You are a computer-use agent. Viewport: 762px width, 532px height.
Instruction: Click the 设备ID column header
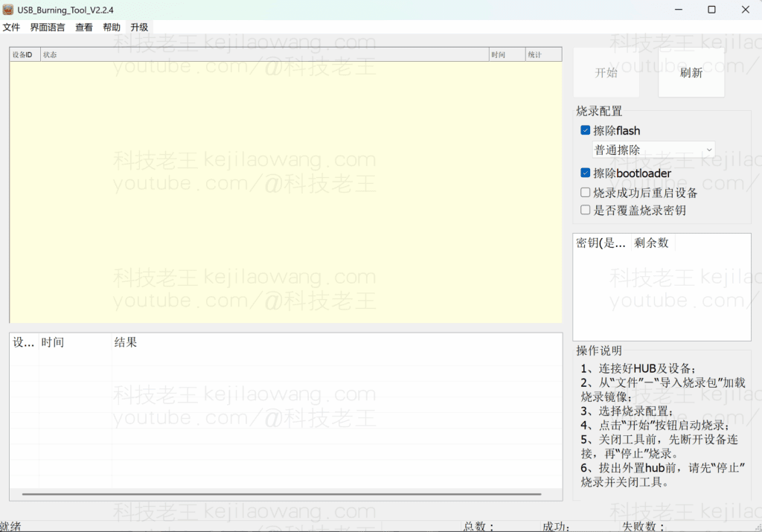tap(24, 54)
